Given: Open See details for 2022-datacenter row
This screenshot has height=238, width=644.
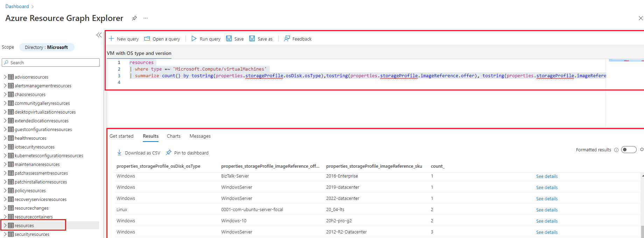Looking at the screenshot, I should (547, 199).
